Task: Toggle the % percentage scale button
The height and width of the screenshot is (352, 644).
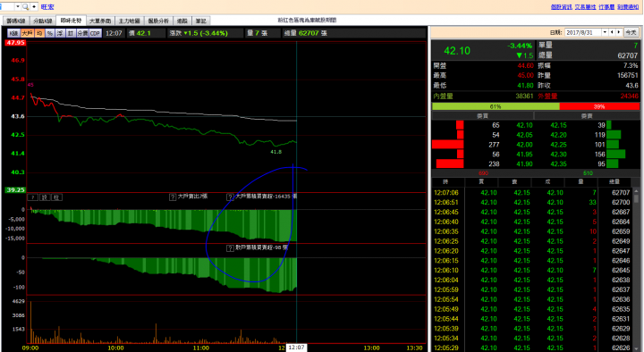Action: [x=50, y=33]
